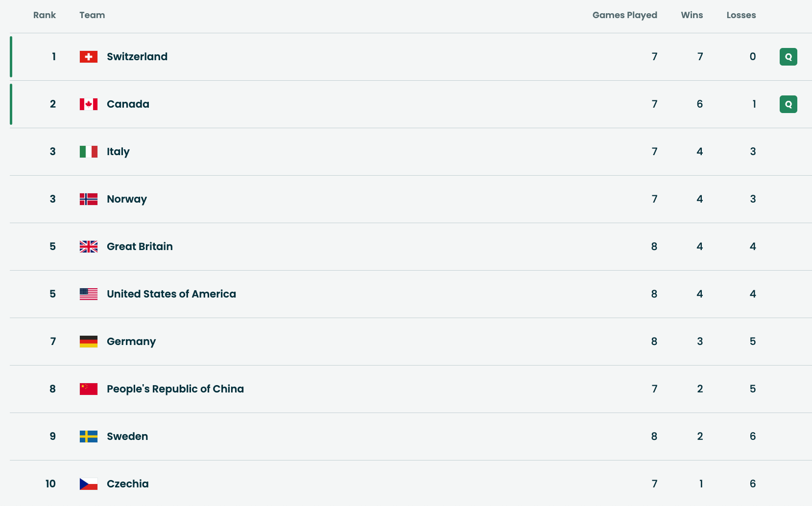Click the Italy flag icon
This screenshot has height=506, width=812.
[89, 152]
